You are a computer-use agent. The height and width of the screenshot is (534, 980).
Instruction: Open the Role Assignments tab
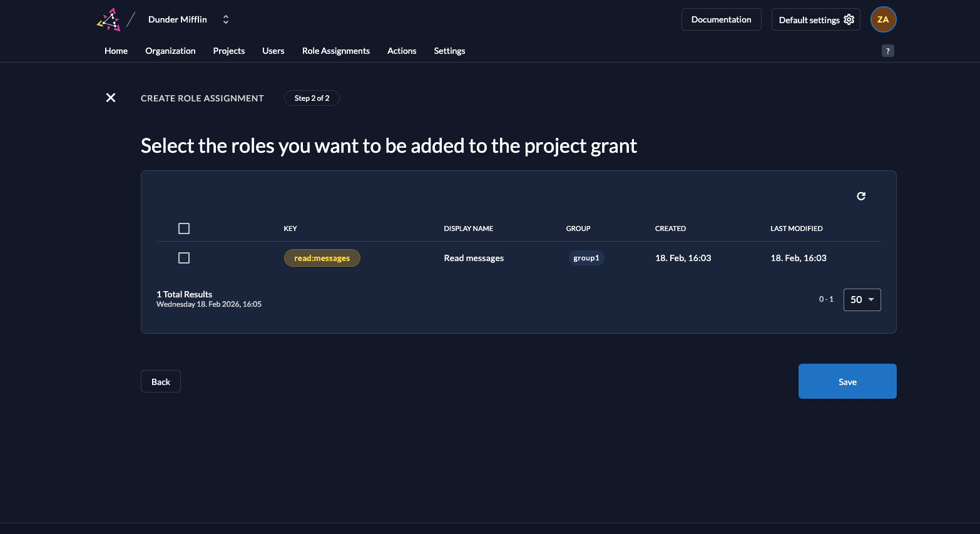(x=335, y=51)
